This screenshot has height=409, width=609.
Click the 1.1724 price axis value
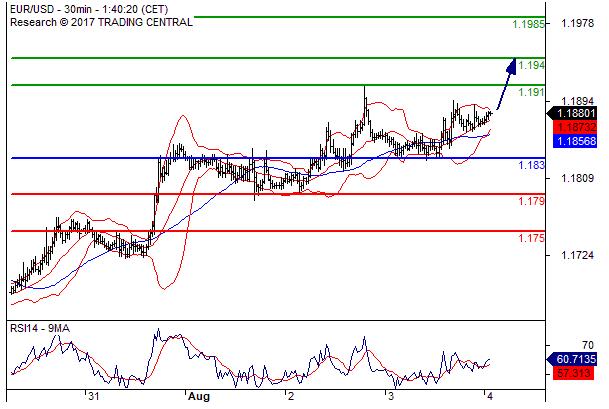click(x=577, y=255)
